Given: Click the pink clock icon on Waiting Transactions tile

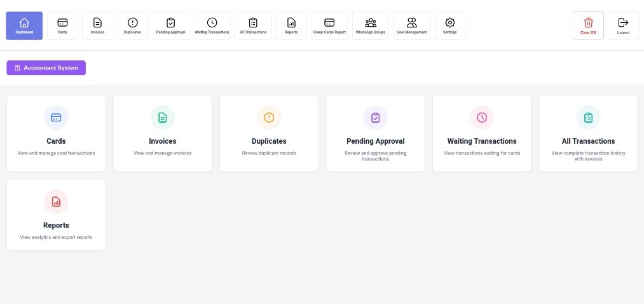Looking at the screenshot, I should [482, 118].
